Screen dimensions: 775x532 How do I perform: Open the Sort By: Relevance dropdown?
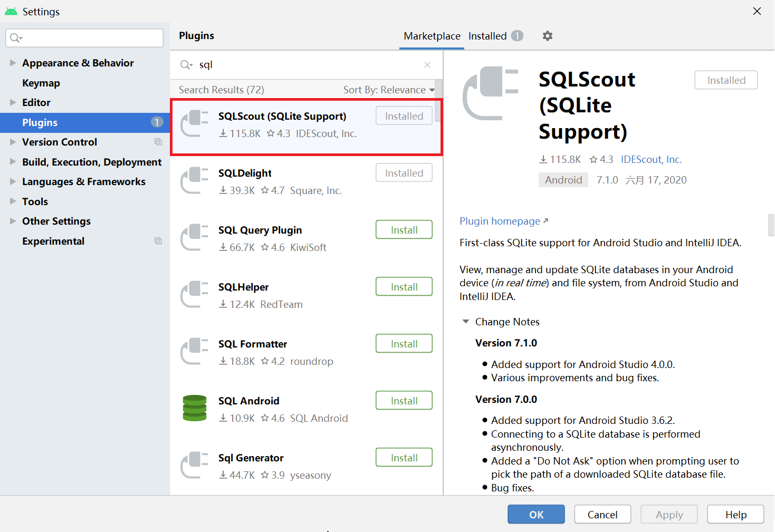[389, 90]
